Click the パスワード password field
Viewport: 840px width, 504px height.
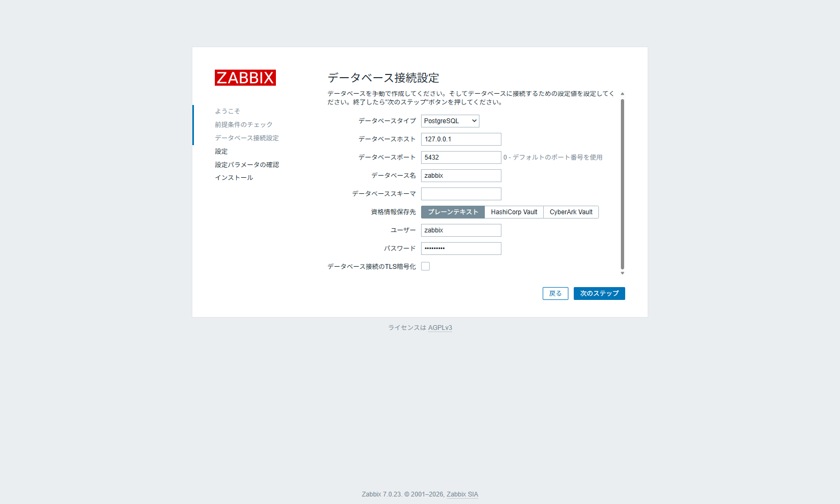461,249
